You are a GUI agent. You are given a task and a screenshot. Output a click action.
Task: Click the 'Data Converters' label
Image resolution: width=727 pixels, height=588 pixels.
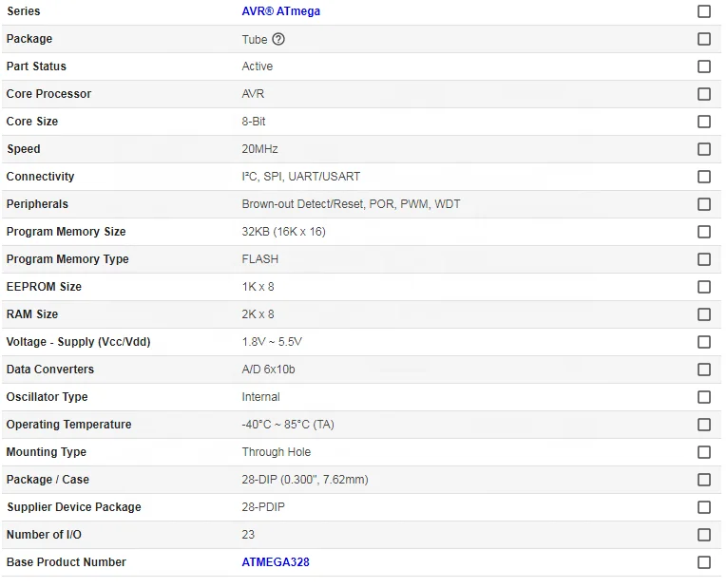[x=50, y=370]
